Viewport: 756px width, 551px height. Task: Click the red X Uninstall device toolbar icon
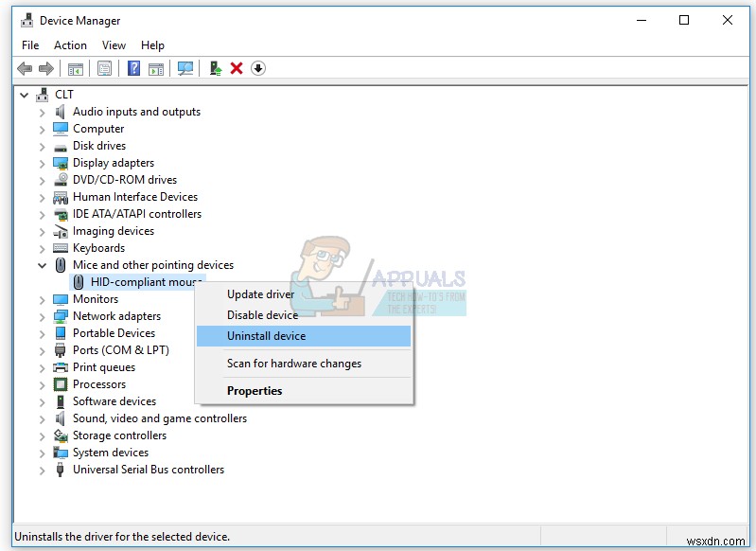[237, 68]
